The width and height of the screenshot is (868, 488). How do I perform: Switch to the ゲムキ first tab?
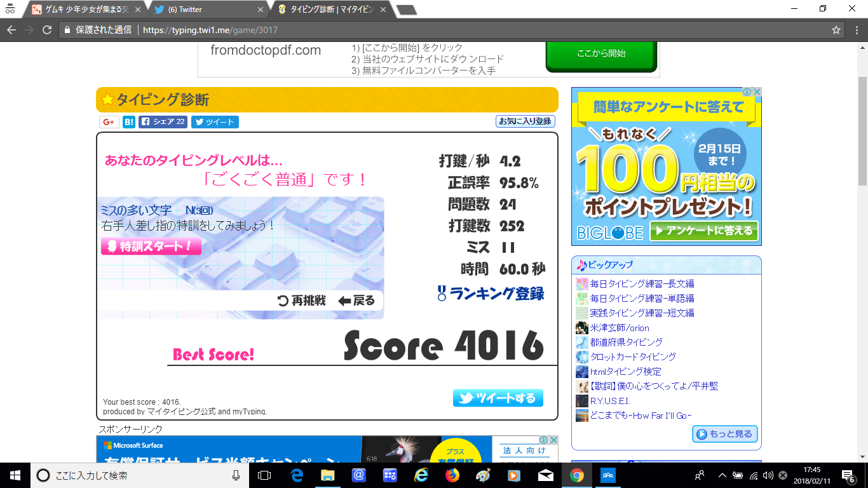[86, 10]
